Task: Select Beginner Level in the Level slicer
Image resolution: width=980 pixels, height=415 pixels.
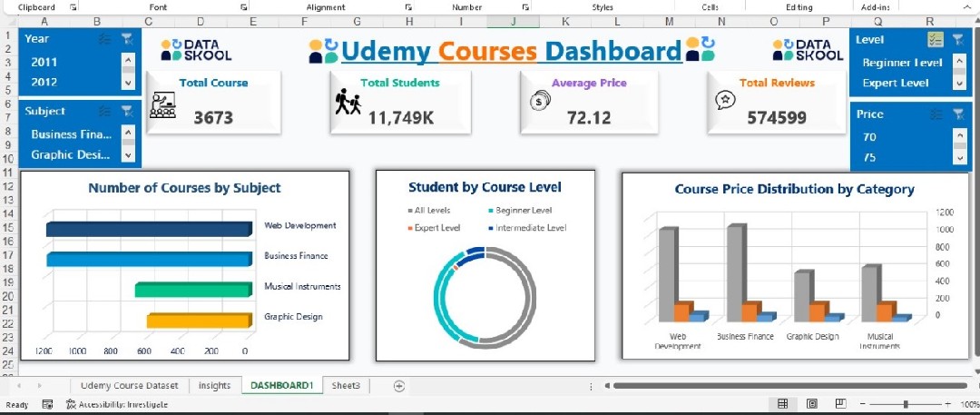Action: [x=902, y=63]
